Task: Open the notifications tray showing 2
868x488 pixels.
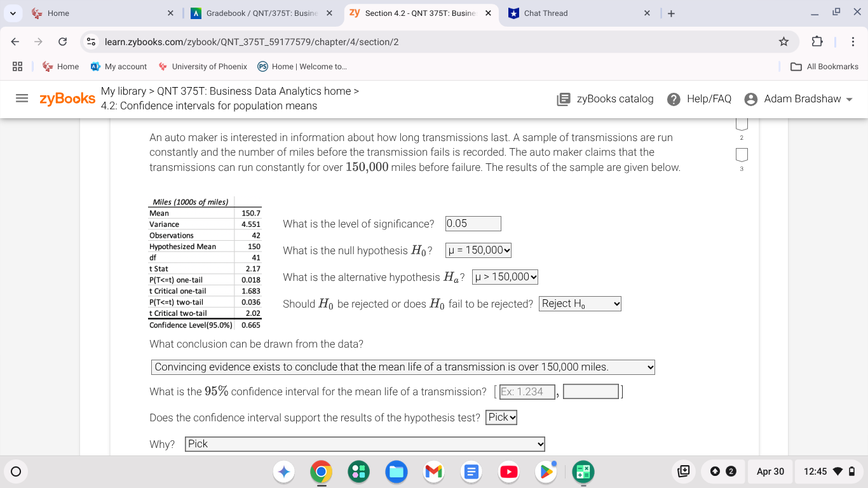Action: pyautogui.click(x=722, y=471)
